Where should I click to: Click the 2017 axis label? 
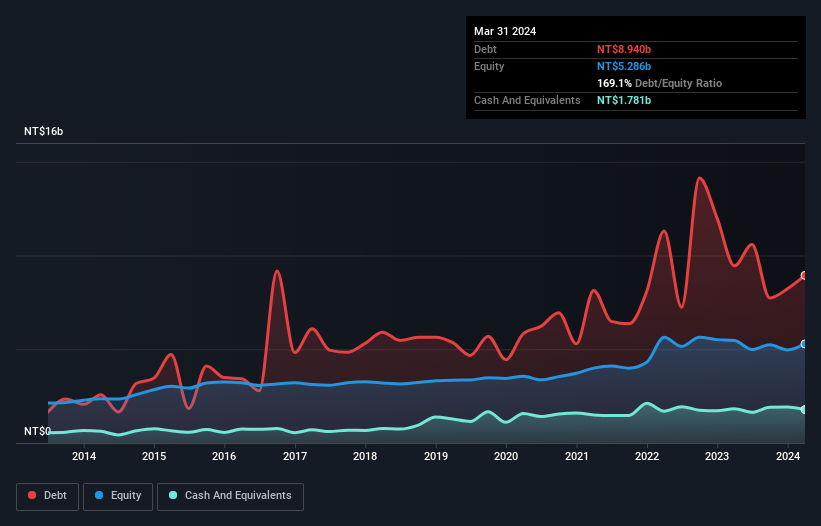pos(295,456)
